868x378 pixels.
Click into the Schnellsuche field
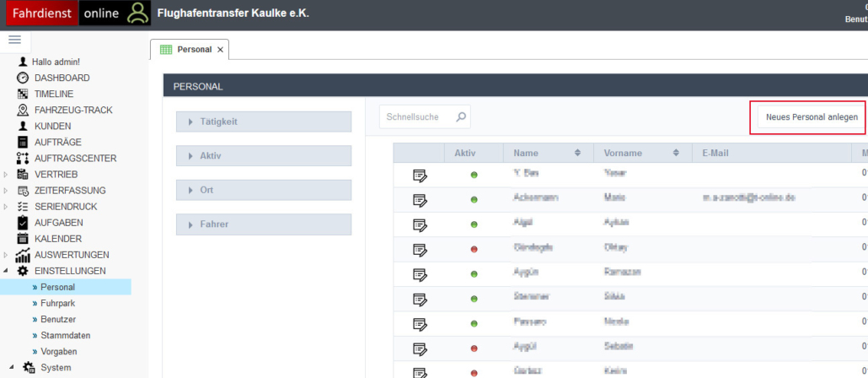click(x=415, y=117)
